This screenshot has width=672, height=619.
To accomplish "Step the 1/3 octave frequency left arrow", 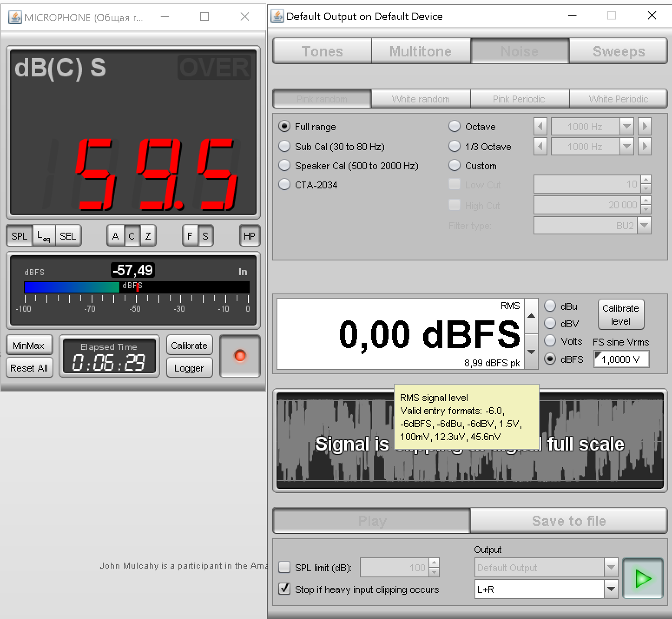I will pos(540,146).
